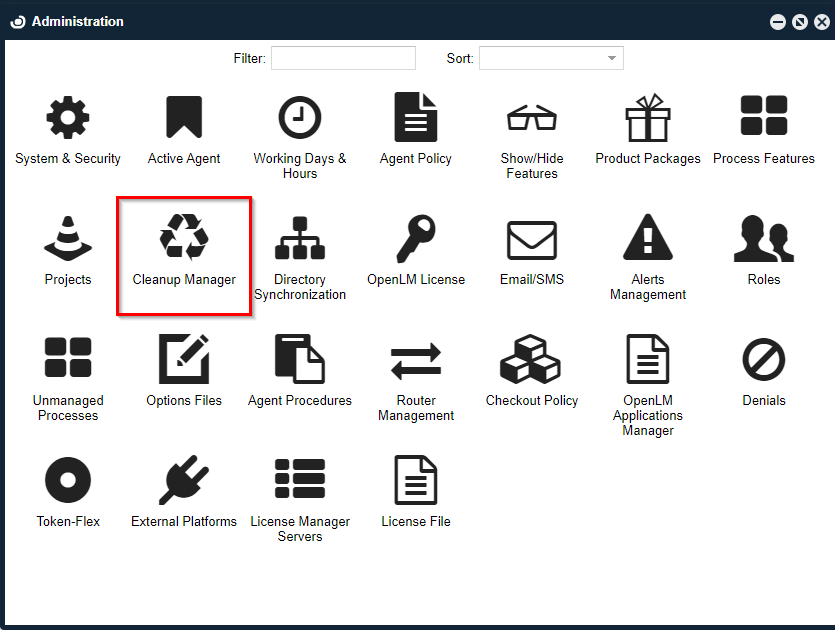
Task: Open Router Management arrows icon
Action: (416, 360)
